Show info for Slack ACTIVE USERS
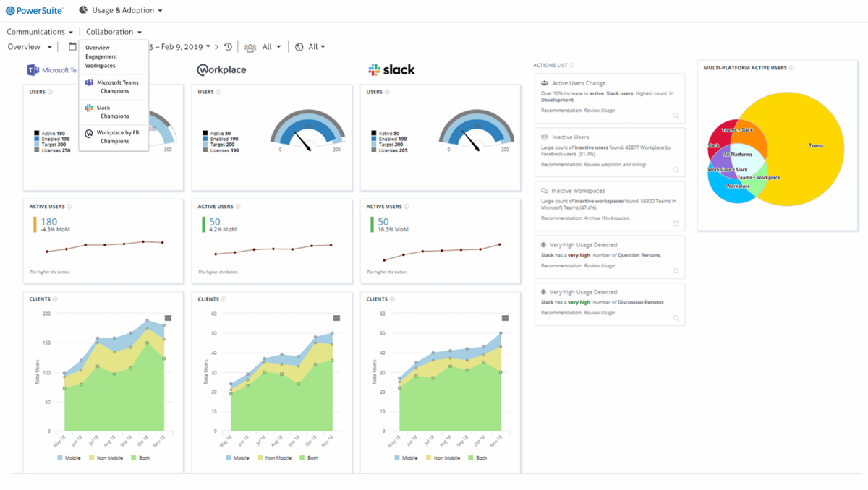 (407, 207)
